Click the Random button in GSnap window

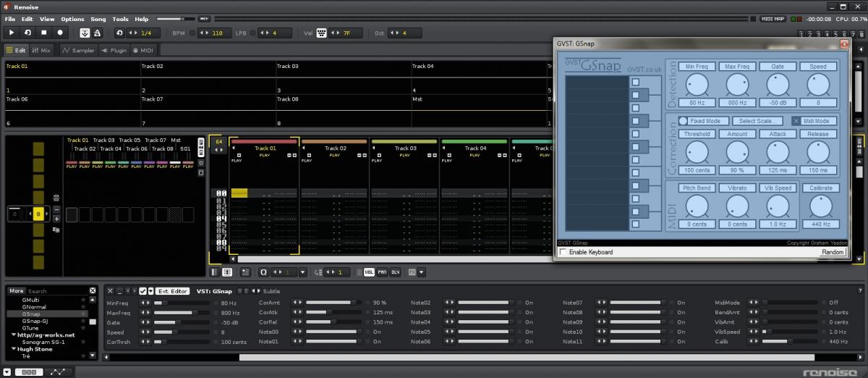point(833,252)
